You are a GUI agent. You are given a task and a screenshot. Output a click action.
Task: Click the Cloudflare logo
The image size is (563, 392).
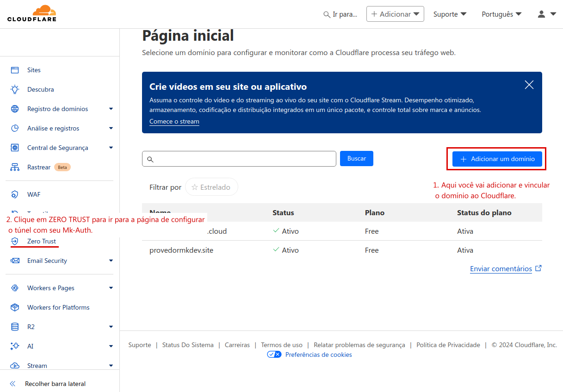click(31, 13)
